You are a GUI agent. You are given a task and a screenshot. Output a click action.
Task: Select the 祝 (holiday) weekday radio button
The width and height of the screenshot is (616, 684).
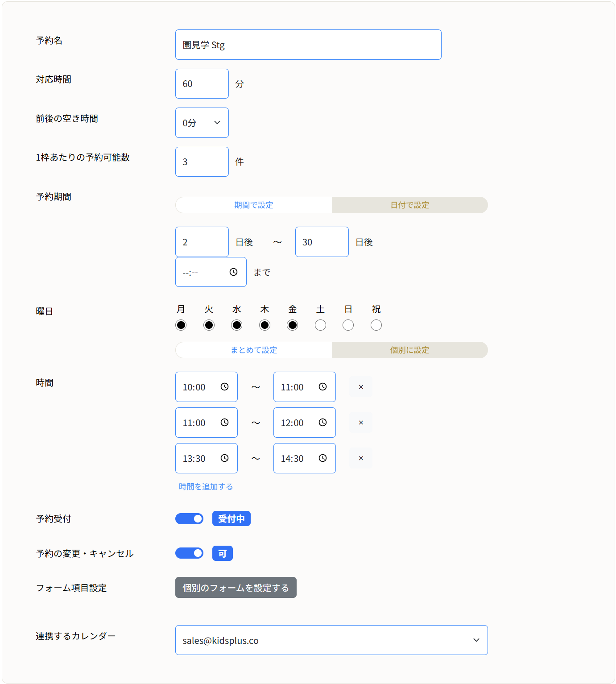[x=376, y=325]
